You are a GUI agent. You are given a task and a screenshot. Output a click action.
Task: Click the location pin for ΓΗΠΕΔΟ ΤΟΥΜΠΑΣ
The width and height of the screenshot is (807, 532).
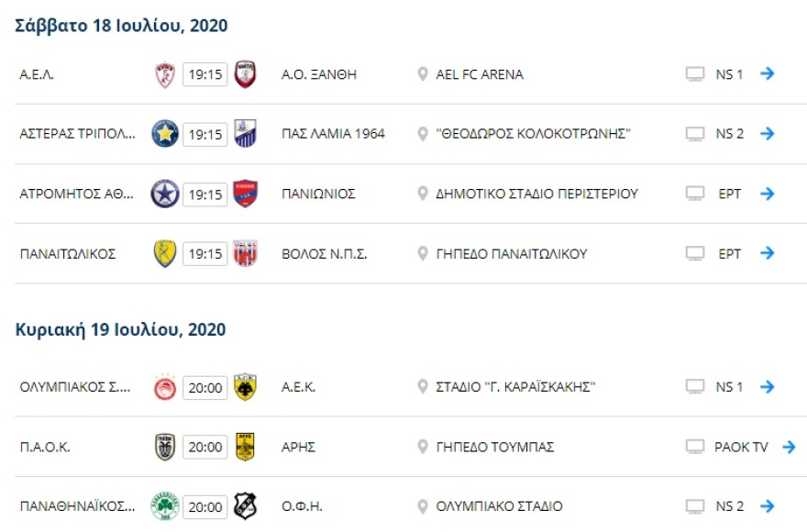(422, 448)
